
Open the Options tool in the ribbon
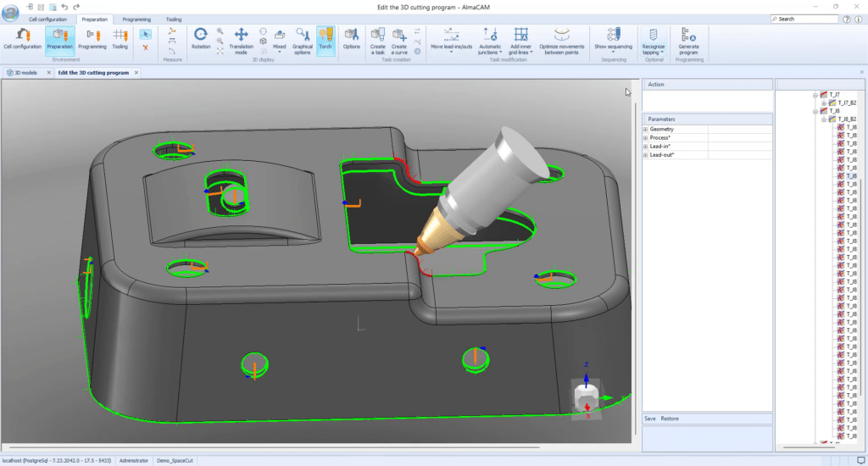(x=351, y=40)
